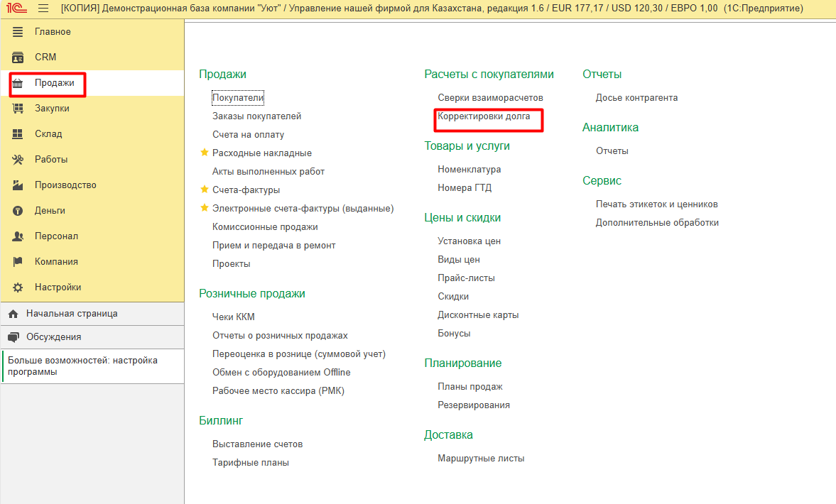Click the Больше возможностей notification item
This screenshot has height=504, width=836.
(82, 366)
